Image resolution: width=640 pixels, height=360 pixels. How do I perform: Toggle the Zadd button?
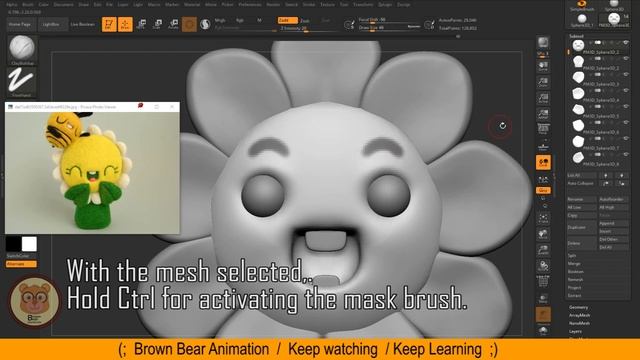[x=288, y=20]
